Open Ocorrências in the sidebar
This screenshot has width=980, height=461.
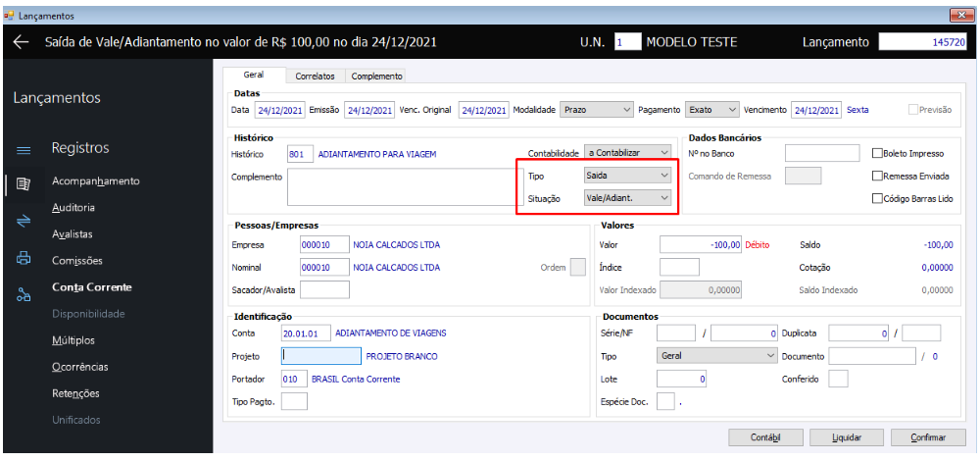click(80, 367)
